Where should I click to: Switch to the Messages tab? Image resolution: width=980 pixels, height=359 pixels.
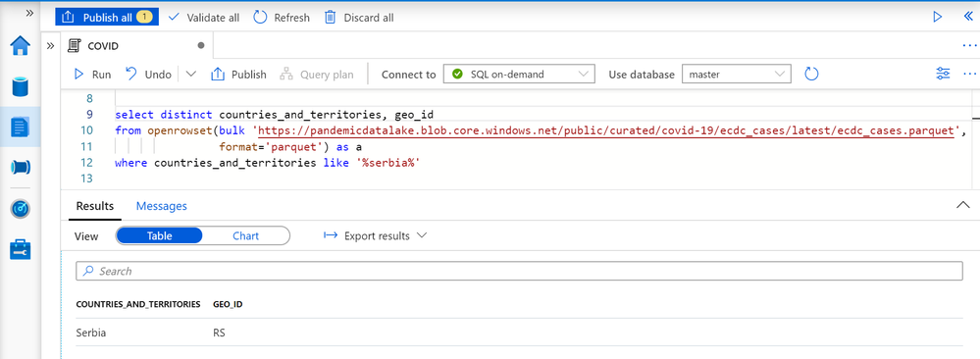(x=161, y=206)
